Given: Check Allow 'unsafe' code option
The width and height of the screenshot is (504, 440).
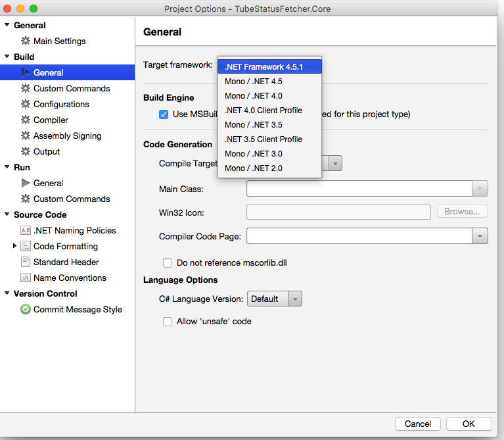Looking at the screenshot, I should [x=168, y=322].
